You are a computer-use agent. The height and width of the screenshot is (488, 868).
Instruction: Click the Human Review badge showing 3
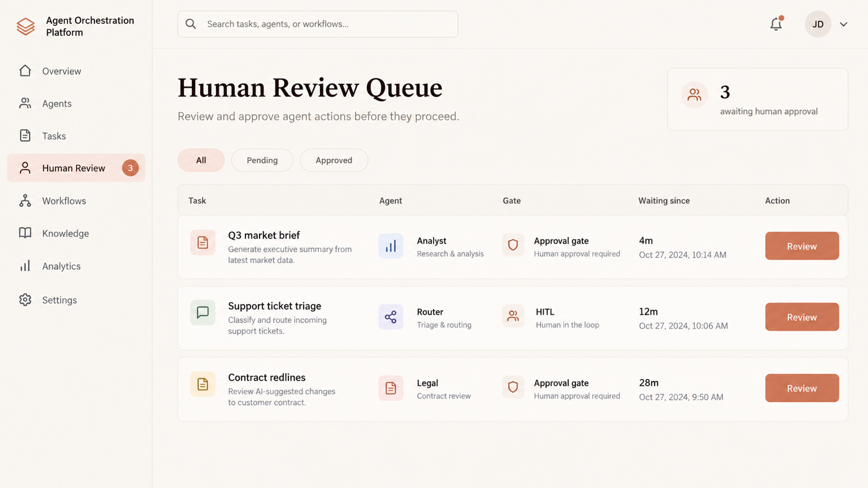130,168
